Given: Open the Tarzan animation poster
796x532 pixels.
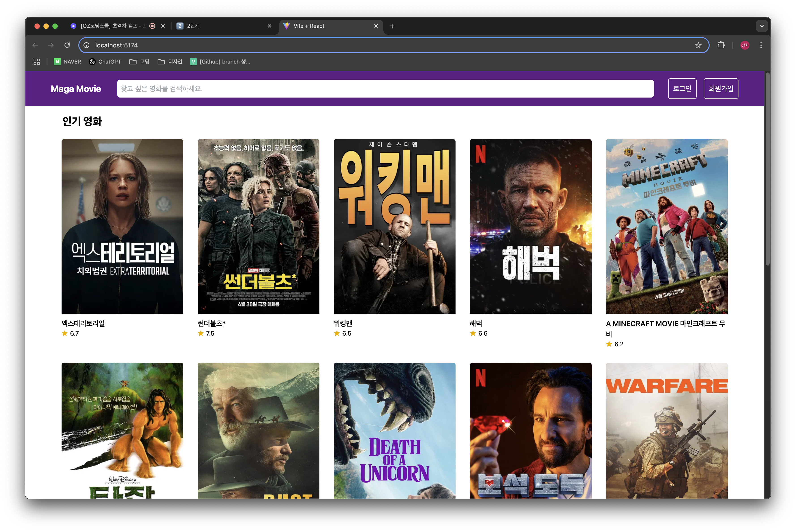Looking at the screenshot, I should 122,431.
